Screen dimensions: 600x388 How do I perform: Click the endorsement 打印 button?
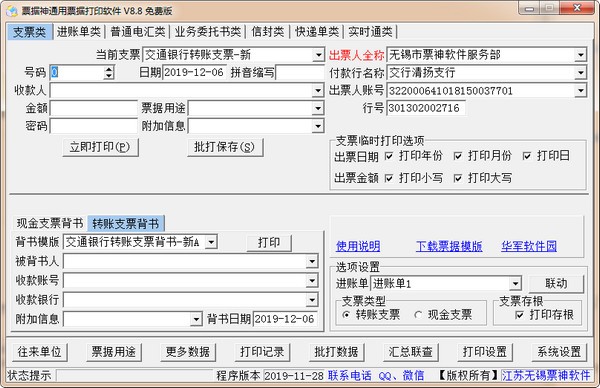point(269,243)
